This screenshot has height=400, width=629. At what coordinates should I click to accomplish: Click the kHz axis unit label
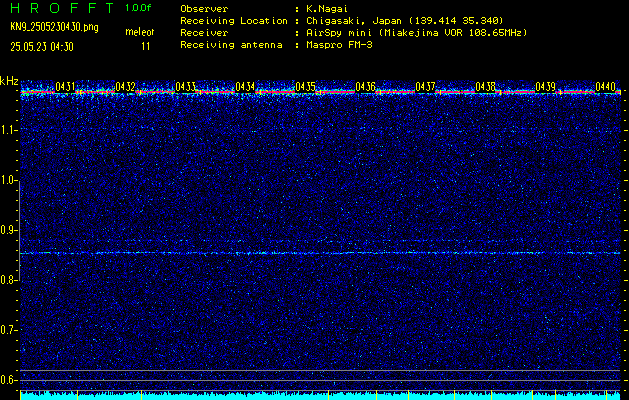pyautogui.click(x=9, y=81)
